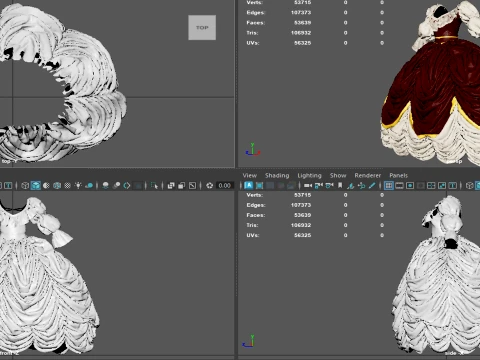Click the 2D Pan/Zoom icon
Image resolution: width=480 pixels, height=360 pixels.
click(x=361, y=185)
